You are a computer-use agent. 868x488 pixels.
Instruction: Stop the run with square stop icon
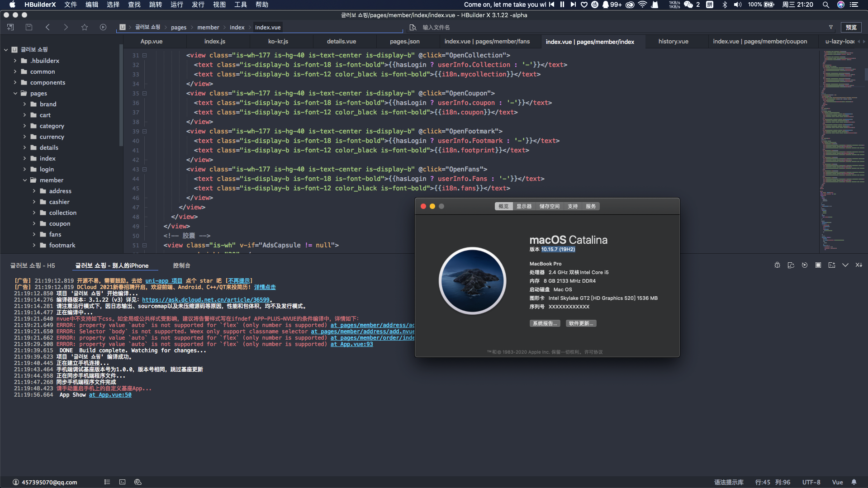tap(818, 265)
